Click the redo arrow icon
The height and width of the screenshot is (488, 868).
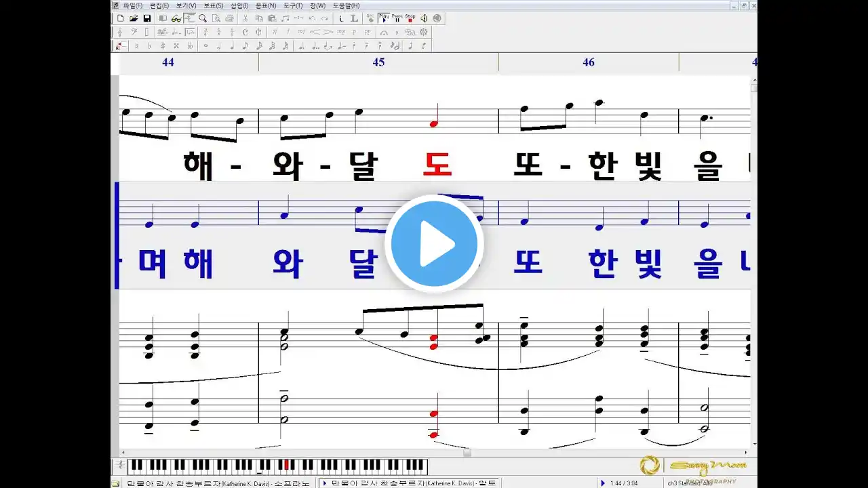[324, 18]
